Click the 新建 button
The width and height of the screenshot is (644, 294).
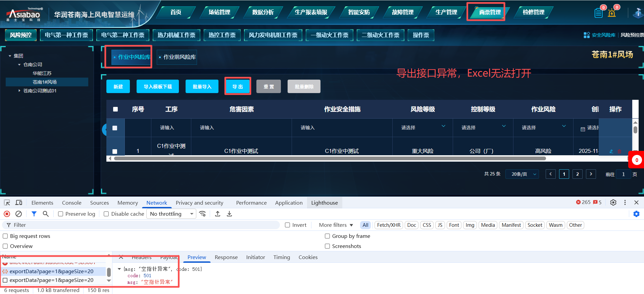point(118,86)
